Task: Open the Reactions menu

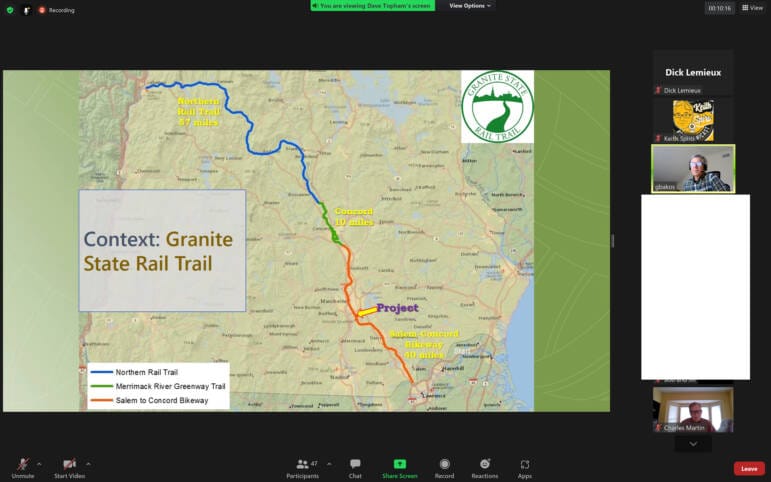Action: click(x=485, y=468)
